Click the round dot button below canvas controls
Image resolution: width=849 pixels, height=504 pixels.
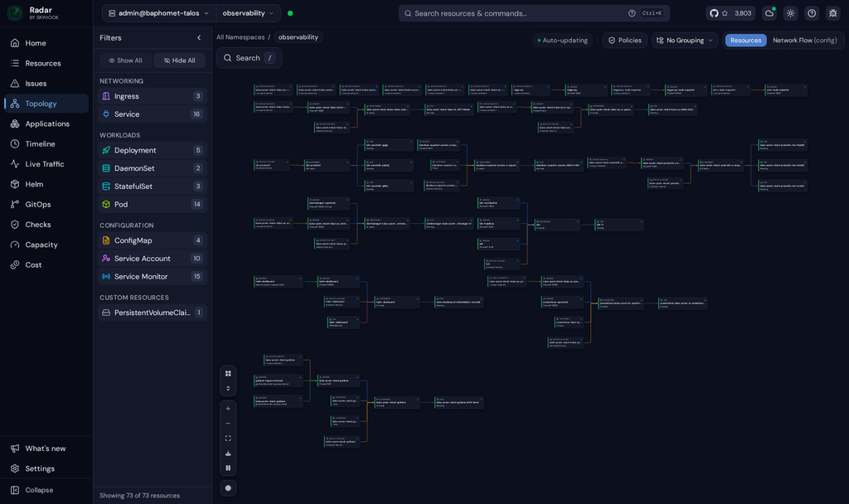[x=228, y=487]
